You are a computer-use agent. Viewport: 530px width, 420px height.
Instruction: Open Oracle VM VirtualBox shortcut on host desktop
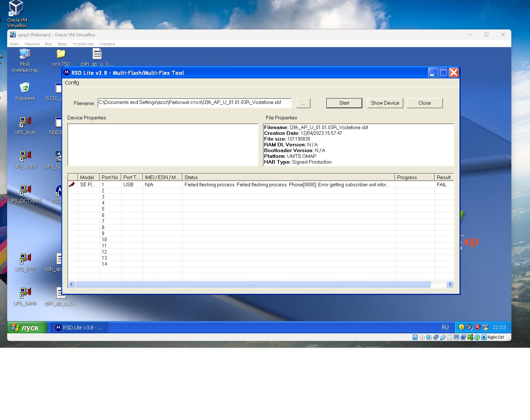(x=17, y=14)
